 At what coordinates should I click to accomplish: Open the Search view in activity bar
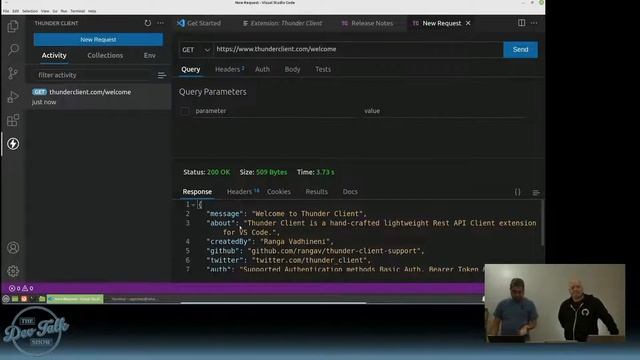click(x=13, y=50)
